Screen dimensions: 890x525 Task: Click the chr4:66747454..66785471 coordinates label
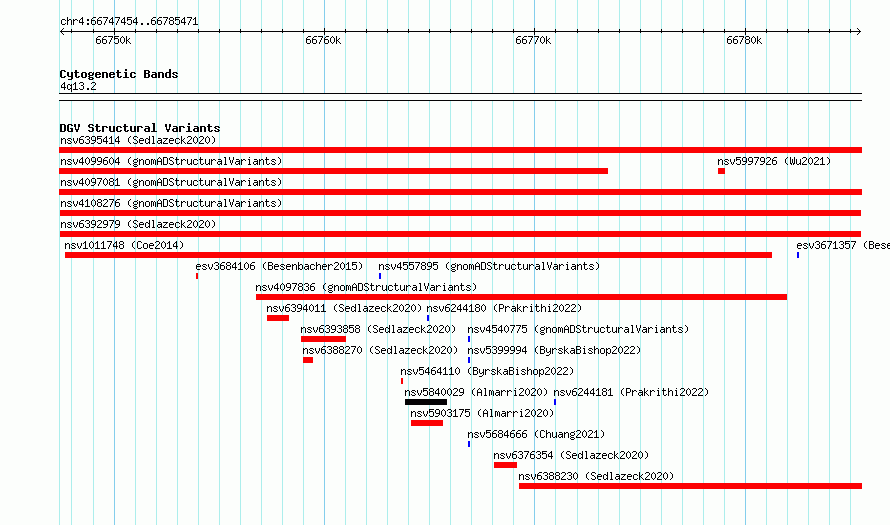[x=129, y=22]
